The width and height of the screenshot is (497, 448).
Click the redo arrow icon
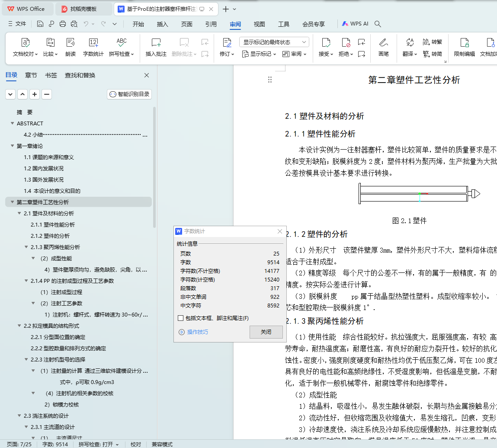click(x=103, y=24)
